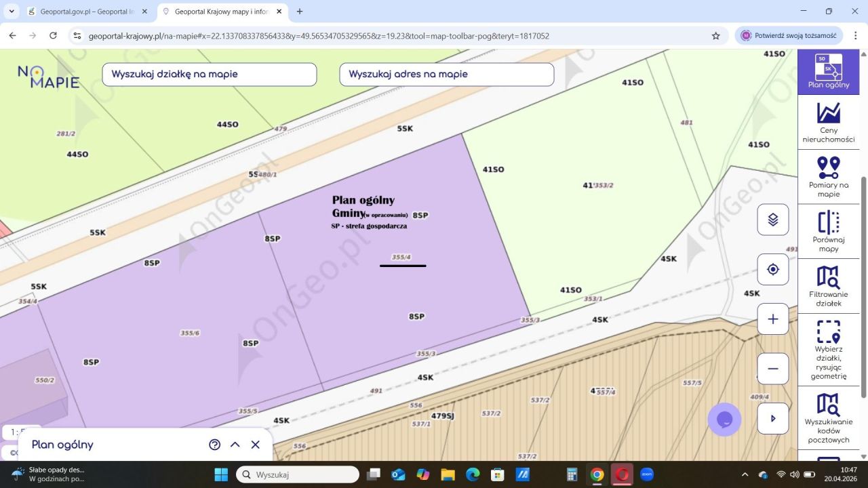Screen dimensions: 868x488
Task: Expand Plan ogólny panel with chevron
Action: (x=235, y=445)
